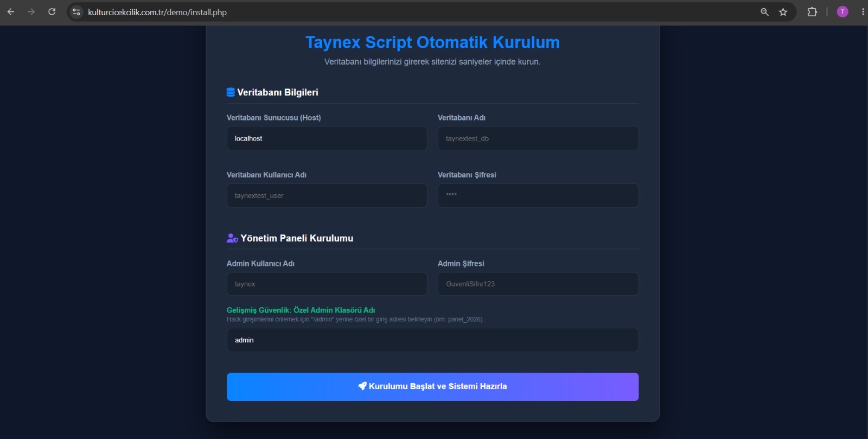Open Chrome three-dot menu
Screen dimensions: 868x439
[x=863, y=12]
